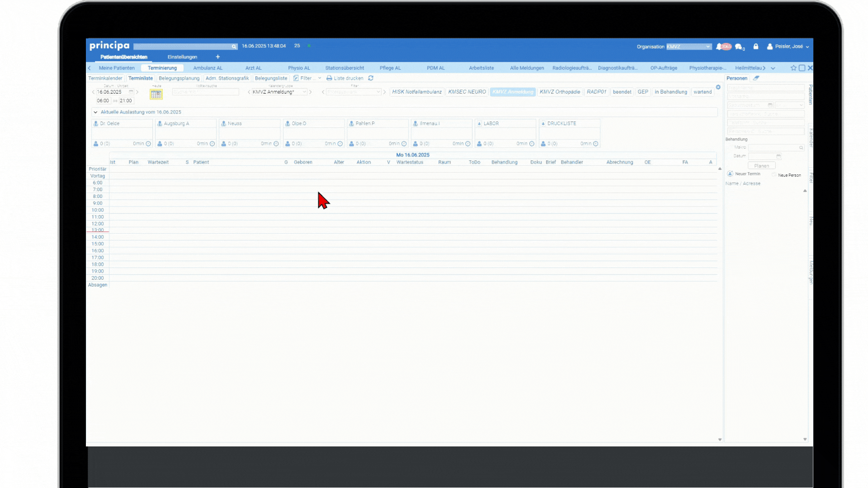Open the Peisler, José user menu
The width and height of the screenshot is (868, 488).
pos(788,47)
